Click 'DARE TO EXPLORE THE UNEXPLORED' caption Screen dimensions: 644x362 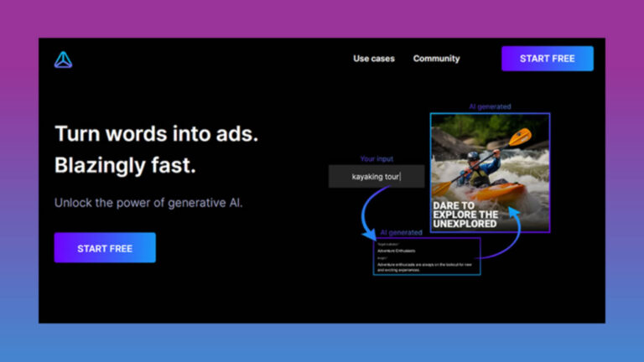465,215
